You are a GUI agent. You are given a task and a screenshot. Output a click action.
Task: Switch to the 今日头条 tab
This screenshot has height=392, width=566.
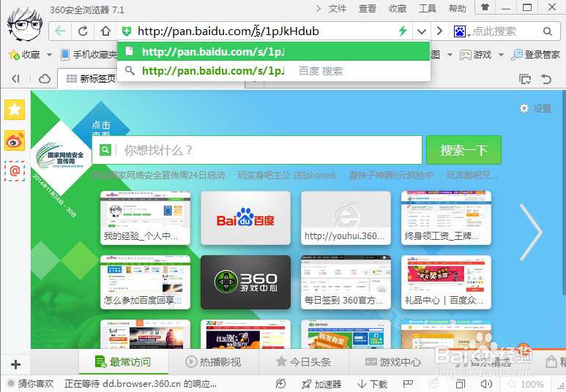(x=304, y=362)
